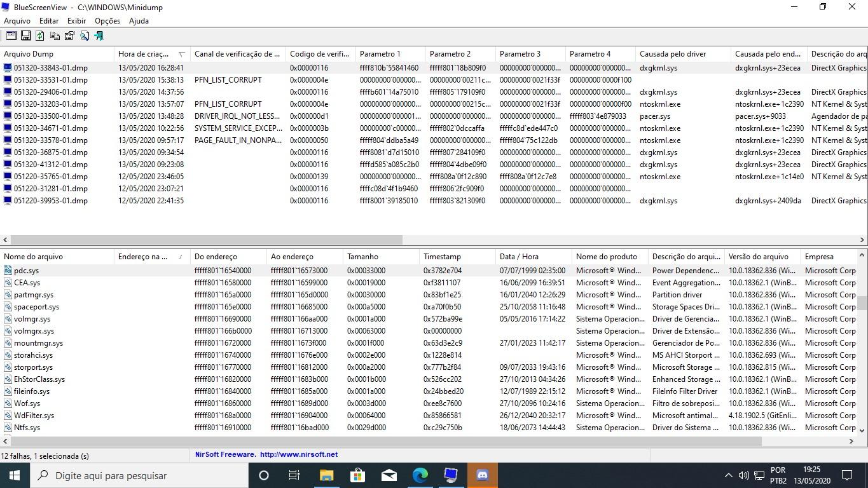Viewport: 868px width, 488px height.
Task: Open the Ajuda menu
Action: click(x=139, y=20)
